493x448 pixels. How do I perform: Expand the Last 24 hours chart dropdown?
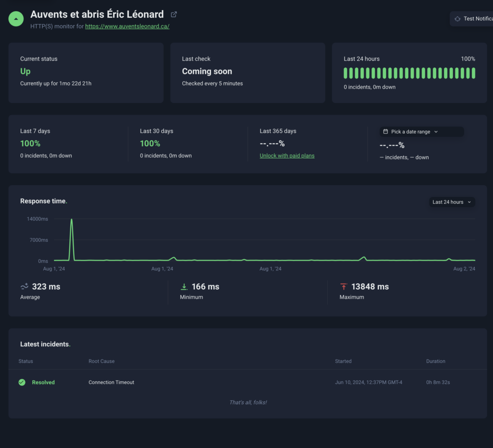pos(452,202)
